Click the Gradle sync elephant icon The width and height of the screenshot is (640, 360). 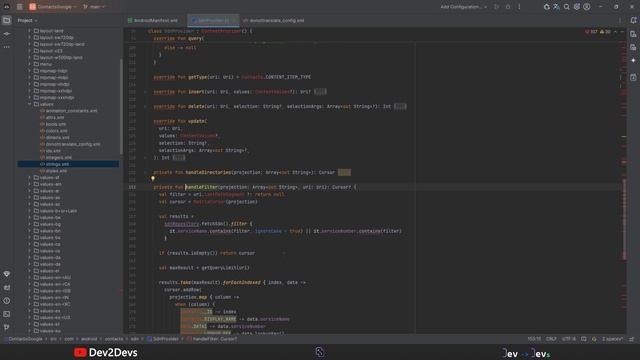(547, 7)
